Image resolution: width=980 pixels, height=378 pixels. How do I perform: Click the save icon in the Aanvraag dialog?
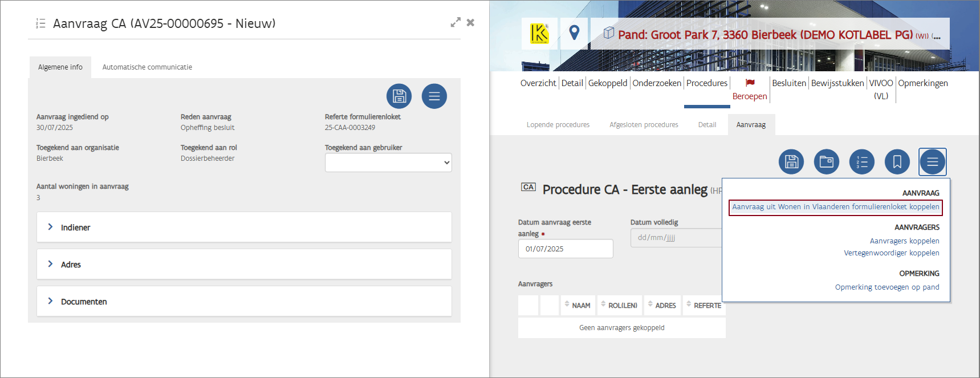[x=398, y=96]
